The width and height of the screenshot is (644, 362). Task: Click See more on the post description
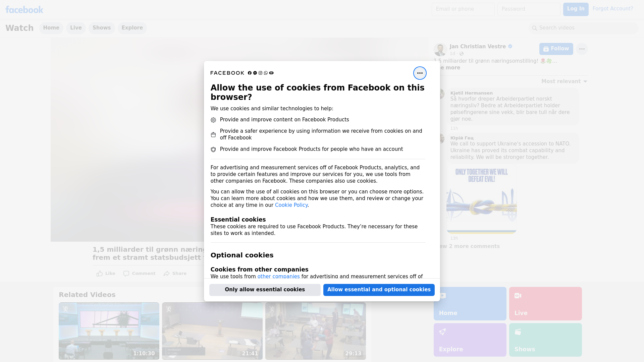[450, 68]
